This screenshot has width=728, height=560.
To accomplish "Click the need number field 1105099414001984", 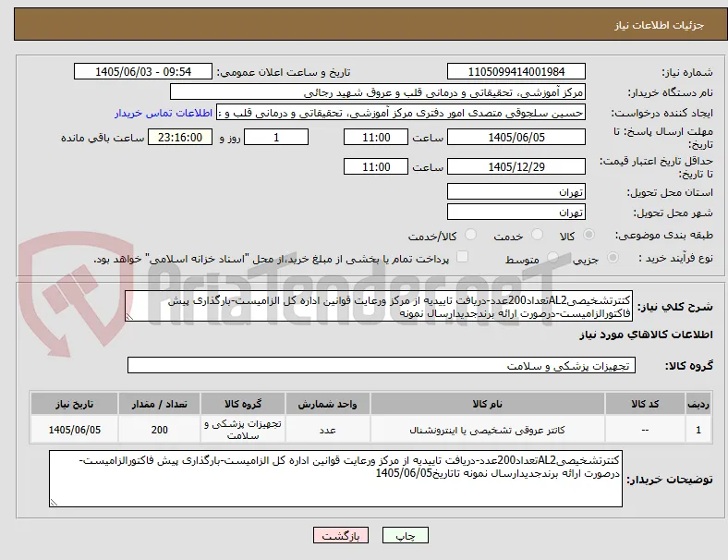I will [x=516, y=71].
